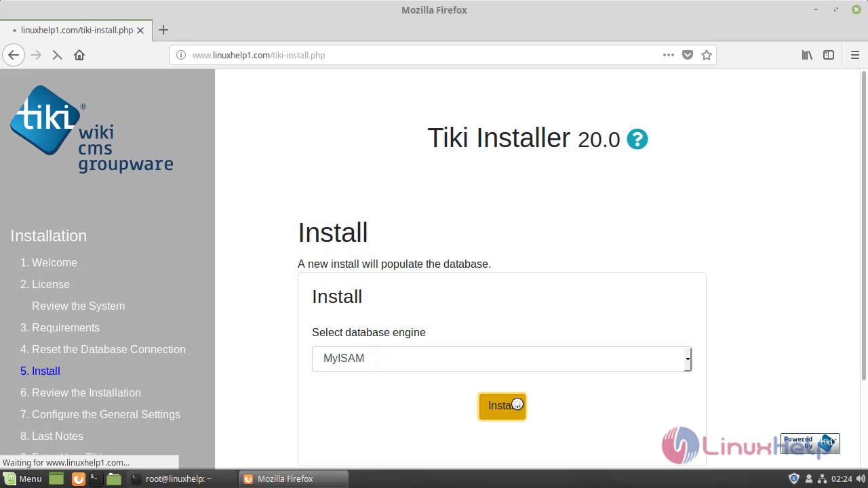868x488 pixels.
Task: Click Select database engine label
Action: pyautogui.click(x=369, y=332)
